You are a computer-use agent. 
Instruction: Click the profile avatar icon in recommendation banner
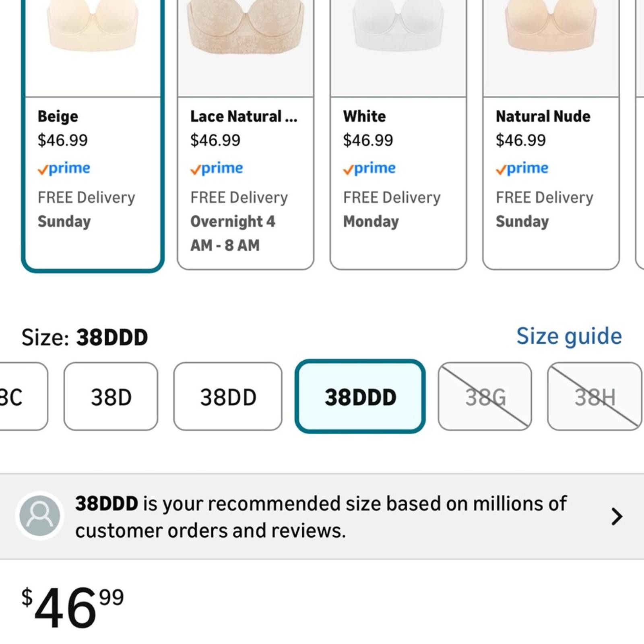tap(40, 516)
